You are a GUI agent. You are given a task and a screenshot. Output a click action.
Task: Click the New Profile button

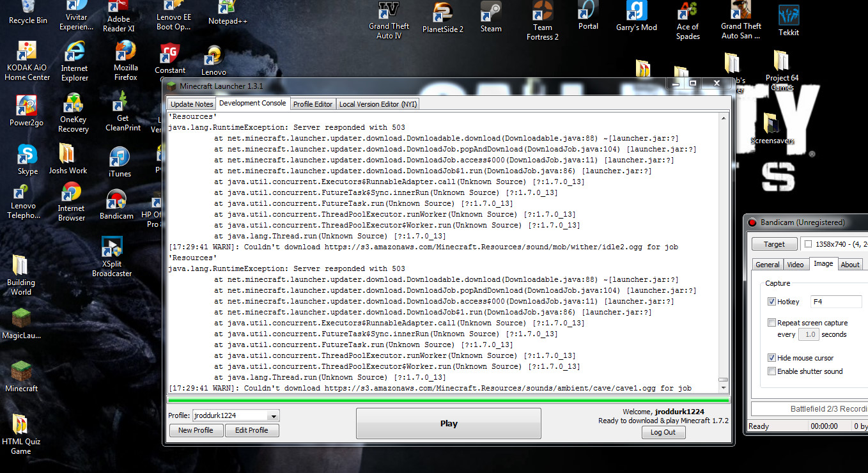(x=196, y=430)
